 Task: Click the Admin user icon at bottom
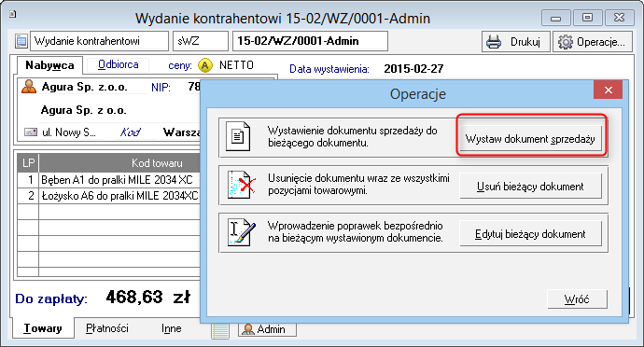coord(248,329)
